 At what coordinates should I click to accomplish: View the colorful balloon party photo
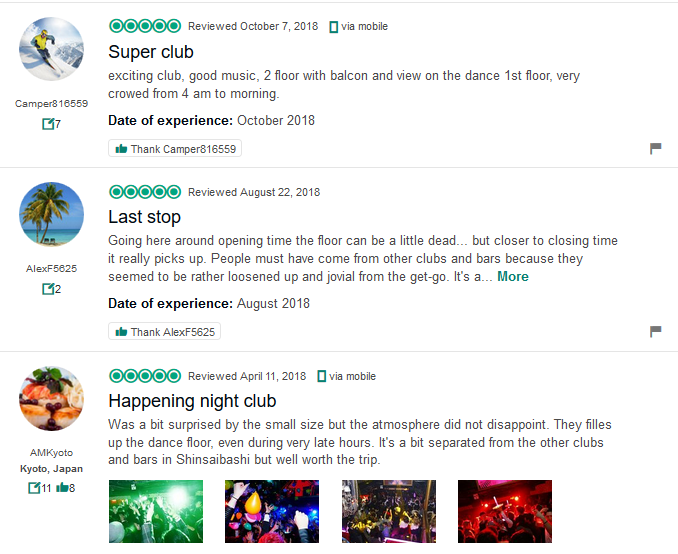272,511
